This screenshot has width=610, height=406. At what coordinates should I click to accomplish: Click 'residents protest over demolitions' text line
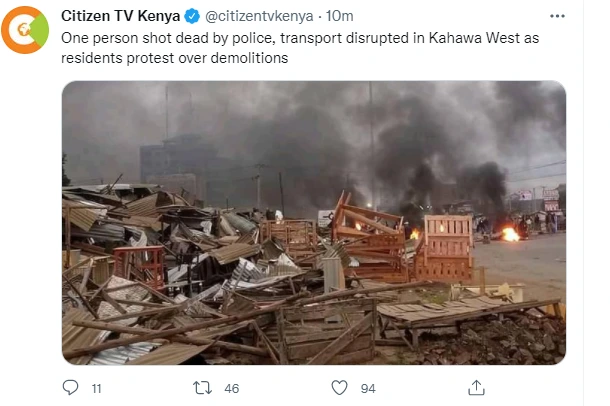tap(175, 58)
